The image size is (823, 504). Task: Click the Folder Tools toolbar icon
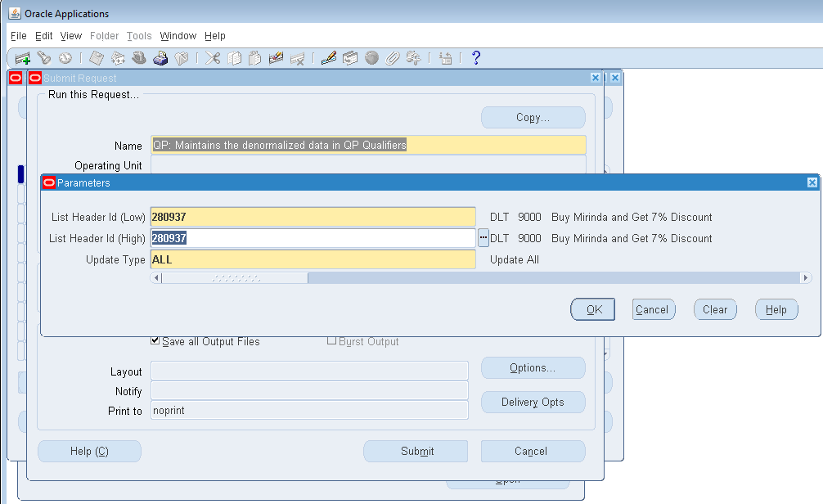[414, 58]
